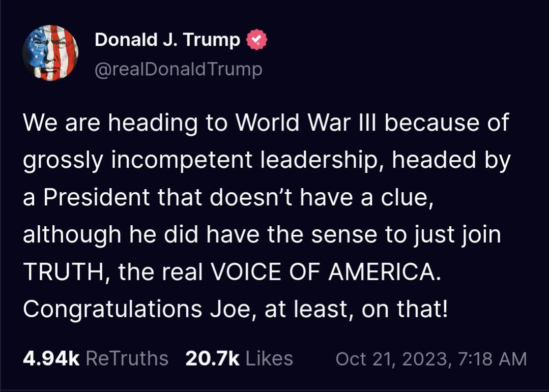The width and height of the screenshot is (549, 392).
Task: Click the Likes label
Action: [x=269, y=358]
